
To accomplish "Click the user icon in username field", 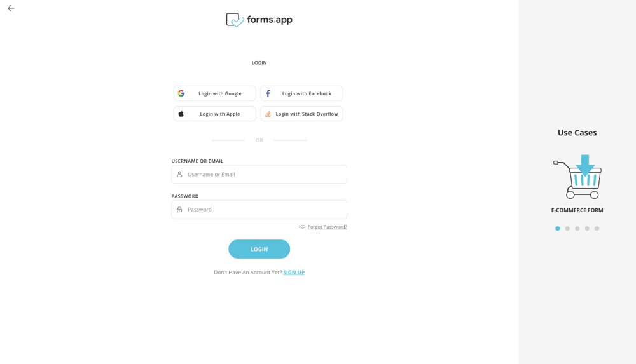I will pyautogui.click(x=179, y=174).
